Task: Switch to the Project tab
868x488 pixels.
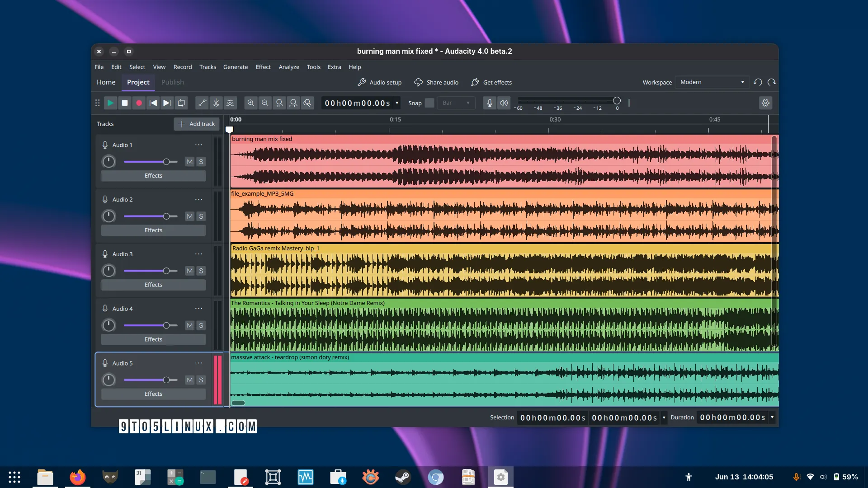Action: [x=138, y=82]
